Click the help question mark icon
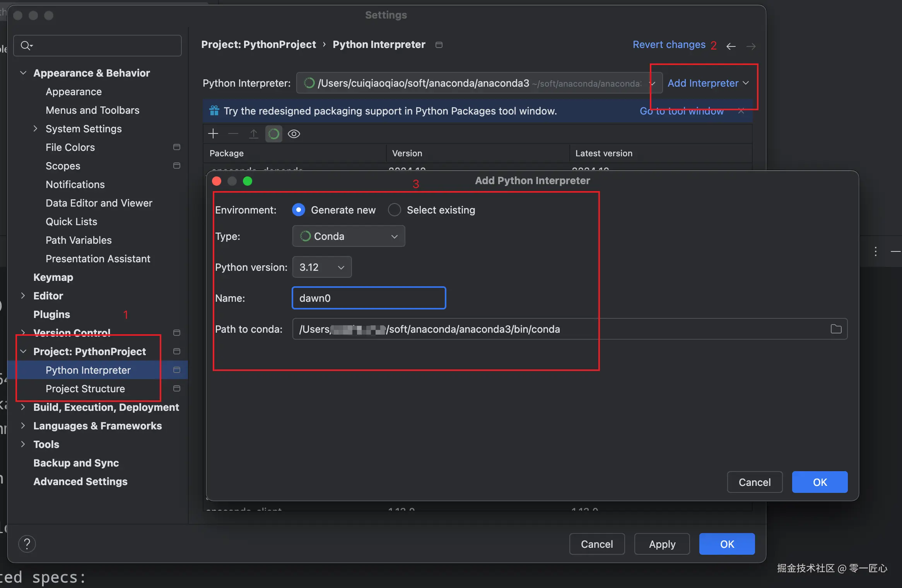 (27, 544)
